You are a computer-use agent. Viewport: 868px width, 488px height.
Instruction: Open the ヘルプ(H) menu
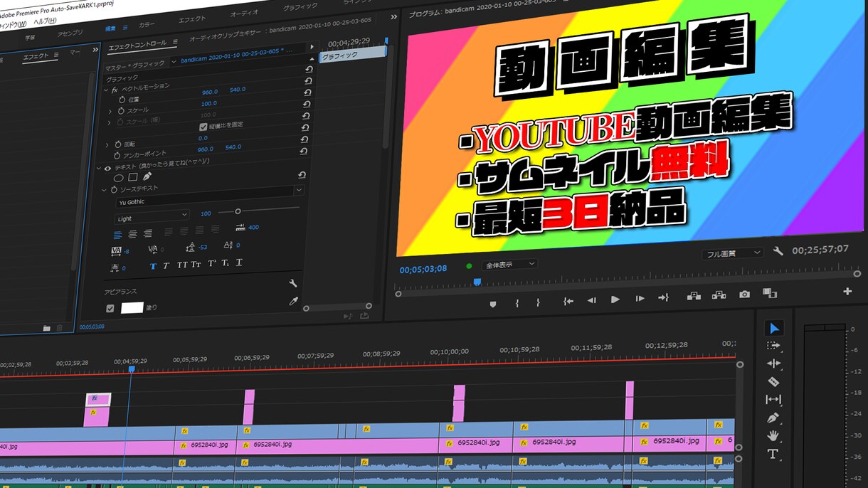point(45,23)
